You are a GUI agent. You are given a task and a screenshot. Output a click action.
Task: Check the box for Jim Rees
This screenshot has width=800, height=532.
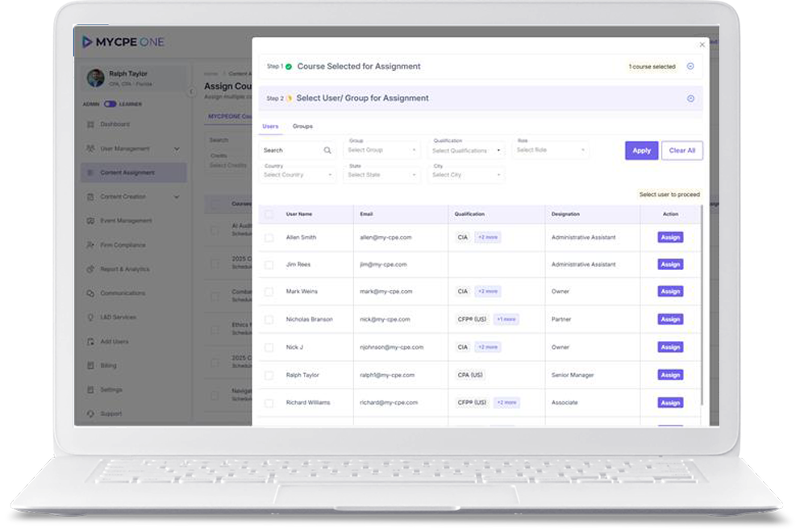pyautogui.click(x=269, y=264)
